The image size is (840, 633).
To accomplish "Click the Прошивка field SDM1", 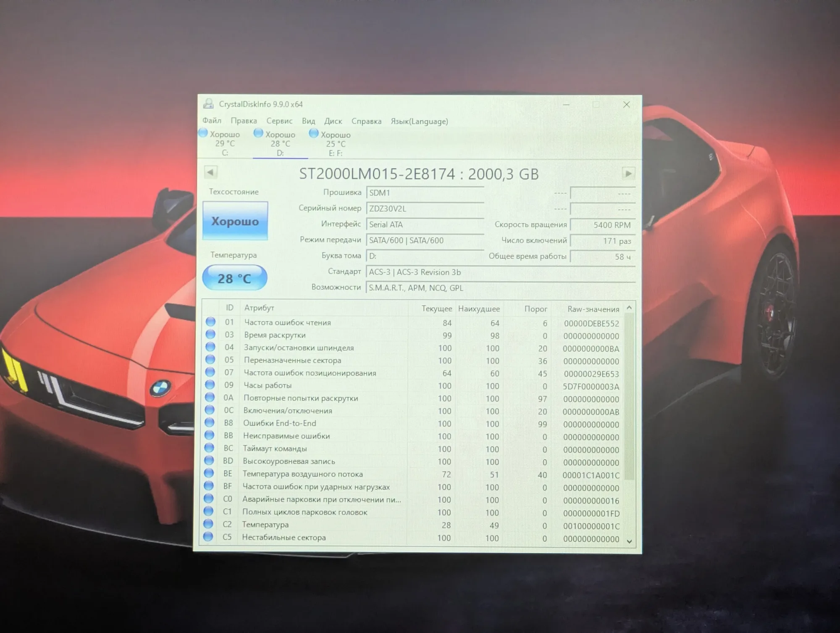I will coord(425,193).
